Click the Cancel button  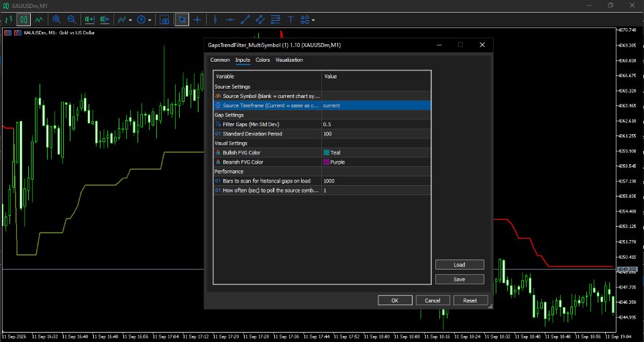click(x=433, y=300)
